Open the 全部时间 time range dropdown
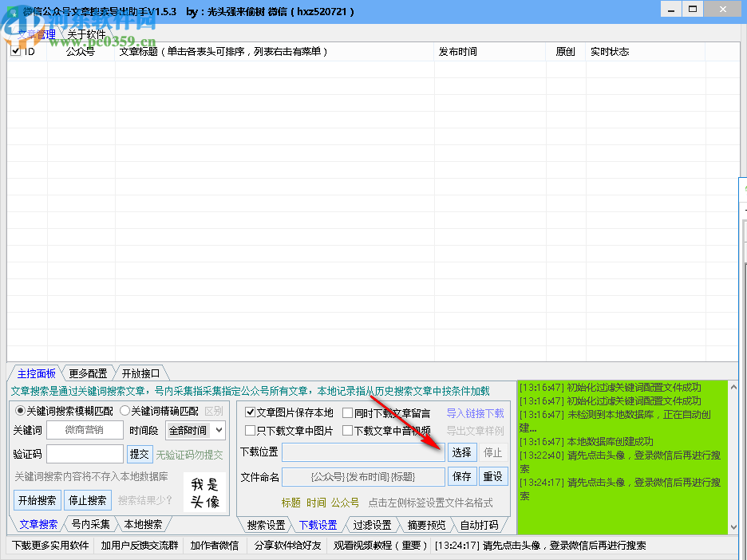 195,430
